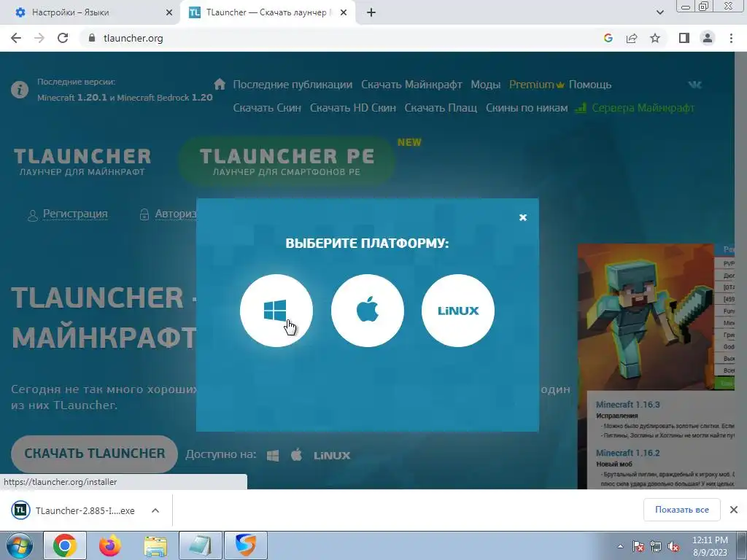
Task: Close the downloads bar
Action: pos(734,510)
